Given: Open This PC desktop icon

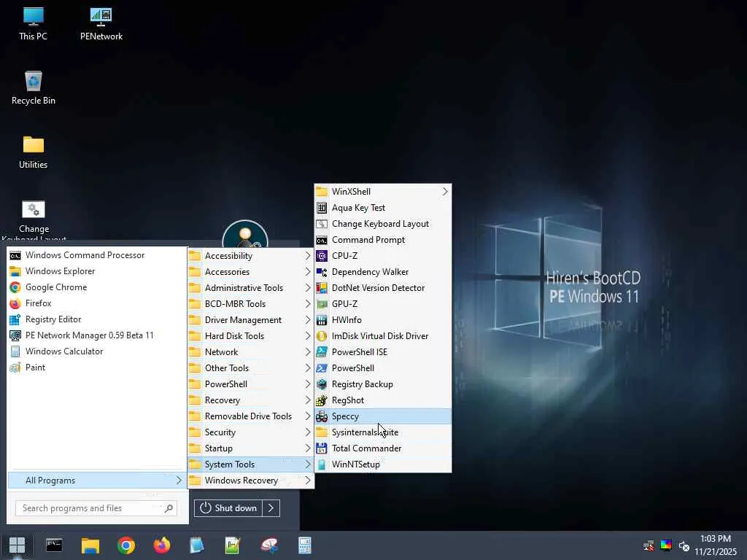Looking at the screenshot, I should click(x=34, y=24).
